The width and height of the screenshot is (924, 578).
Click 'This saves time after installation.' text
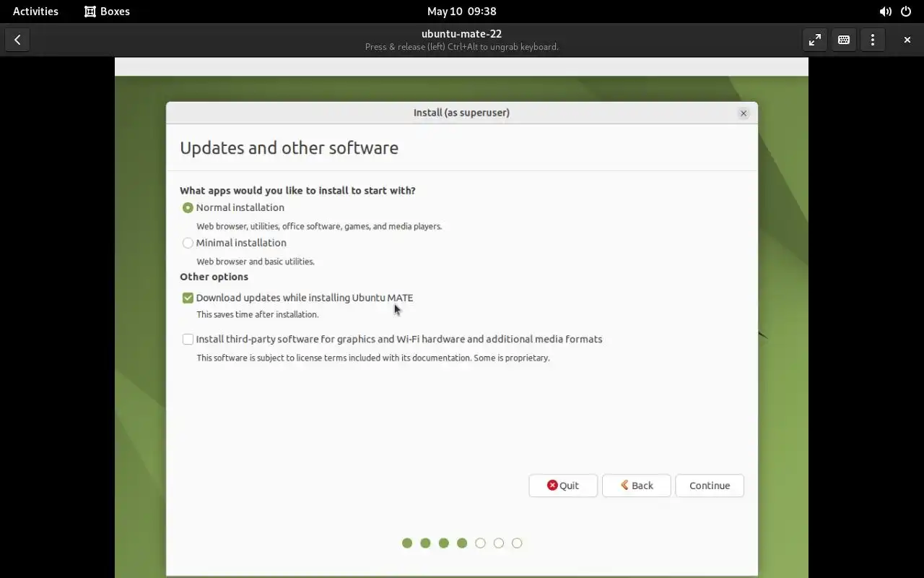point(258,314)
